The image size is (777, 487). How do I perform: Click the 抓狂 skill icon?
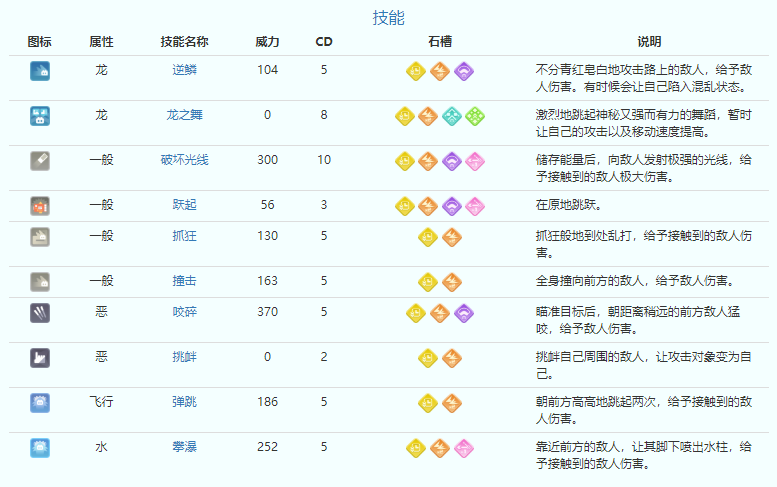[x=40, y=237]
